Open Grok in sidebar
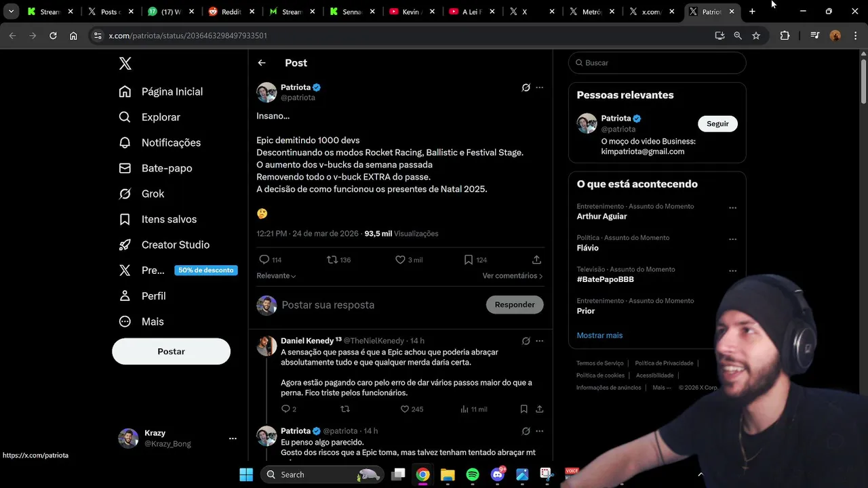This screenshot has width=868, height=488. 141,194
